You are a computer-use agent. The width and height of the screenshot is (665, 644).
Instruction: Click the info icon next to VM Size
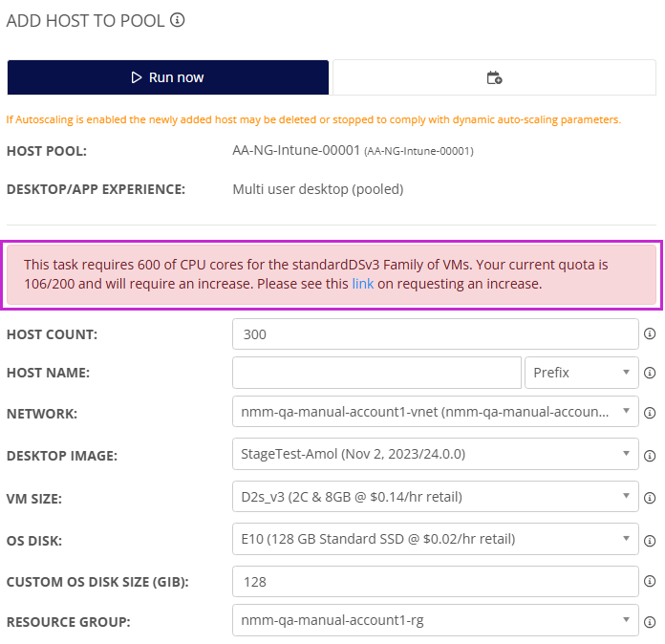point(650,497)
